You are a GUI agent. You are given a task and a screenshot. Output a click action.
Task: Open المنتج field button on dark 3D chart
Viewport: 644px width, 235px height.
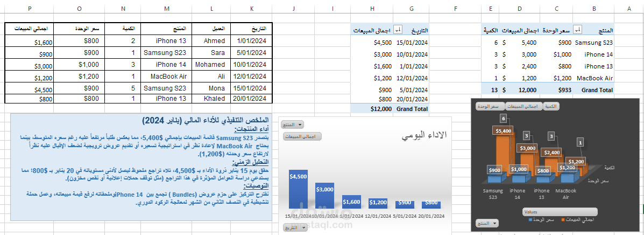tap(487, 223)
